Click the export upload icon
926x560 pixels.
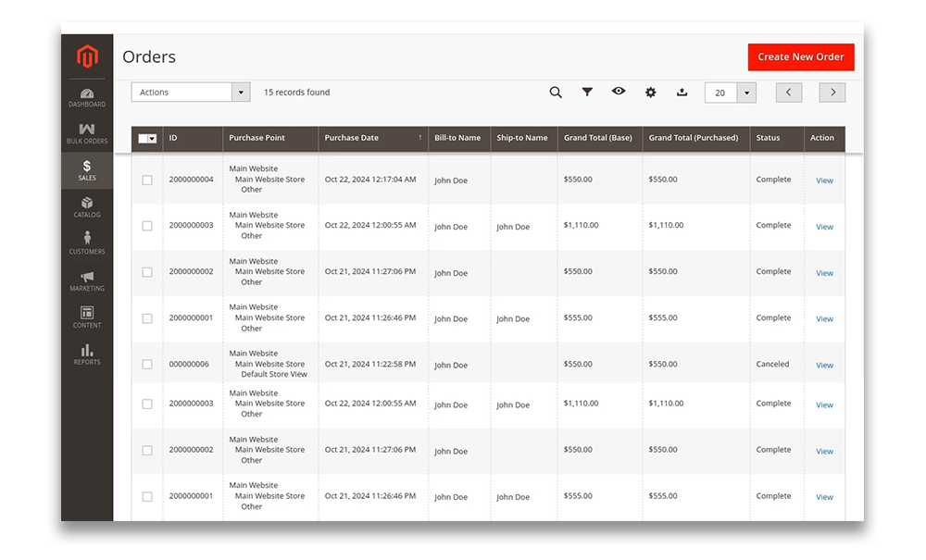pyautogui.click(x=682, y=92)
